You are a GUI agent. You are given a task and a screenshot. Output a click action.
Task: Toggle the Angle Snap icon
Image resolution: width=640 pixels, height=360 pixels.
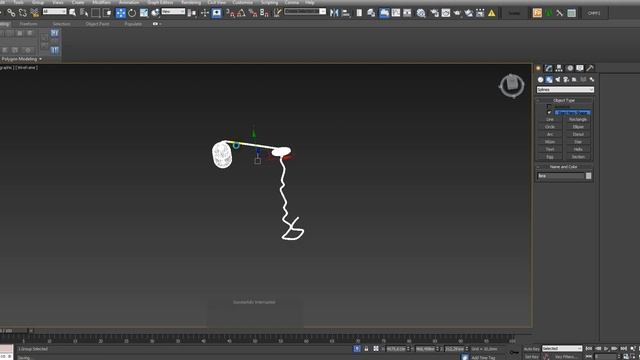point(241,13)
